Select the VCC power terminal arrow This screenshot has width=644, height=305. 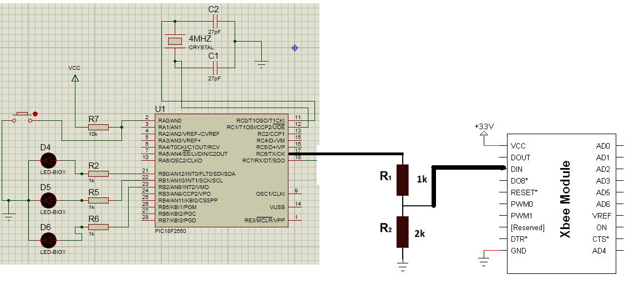pos(75,78)
